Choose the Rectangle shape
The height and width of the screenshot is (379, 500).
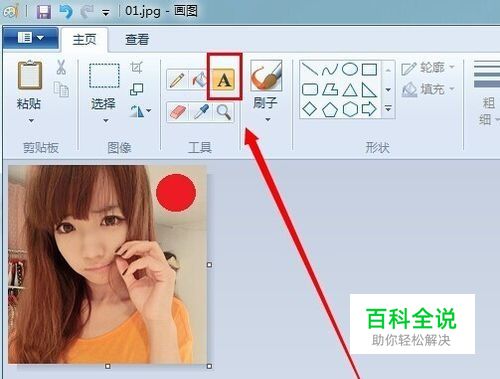(x=369, y=70)
